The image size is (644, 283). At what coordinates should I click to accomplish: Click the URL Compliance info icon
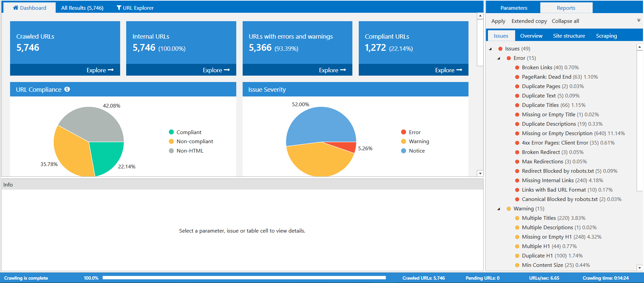67,89
